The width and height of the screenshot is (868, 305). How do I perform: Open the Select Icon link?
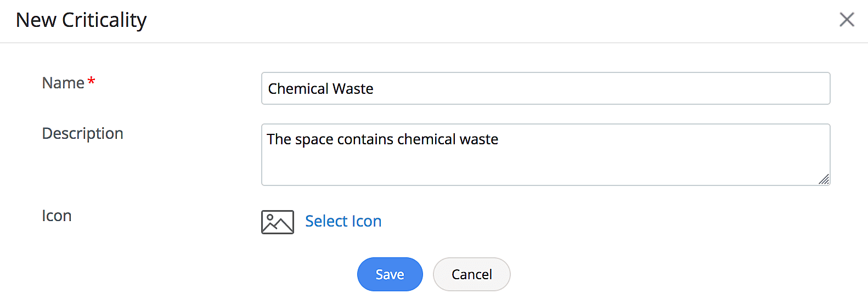coord(343,221)
